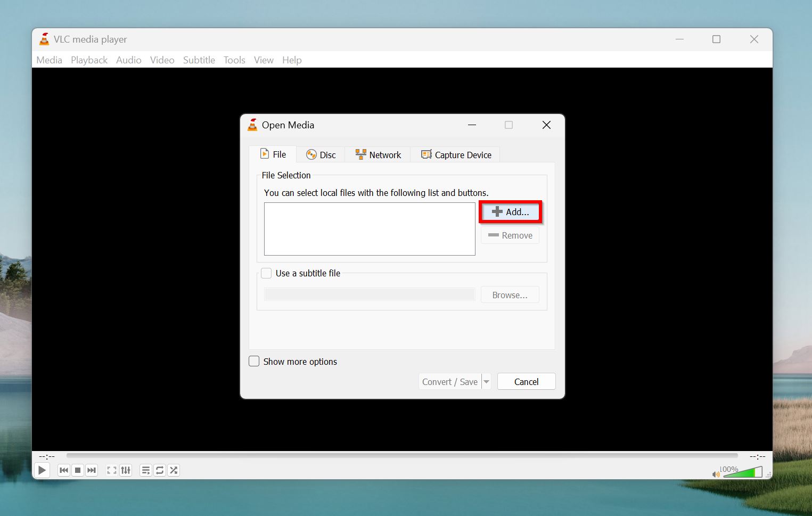This screenshot has width=812, height=516.
Task: Minimize the VLC media player window
Action: pos(680,39)
